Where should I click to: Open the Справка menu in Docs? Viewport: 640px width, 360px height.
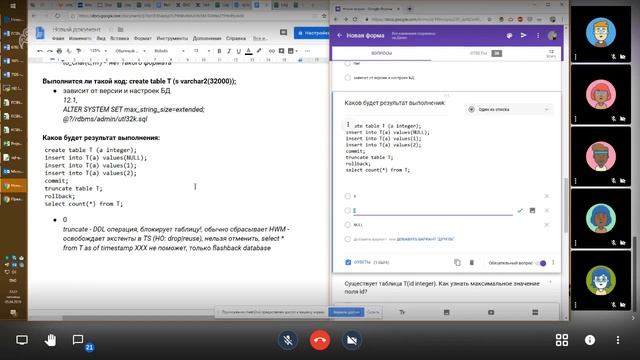(x=236, y=38)
